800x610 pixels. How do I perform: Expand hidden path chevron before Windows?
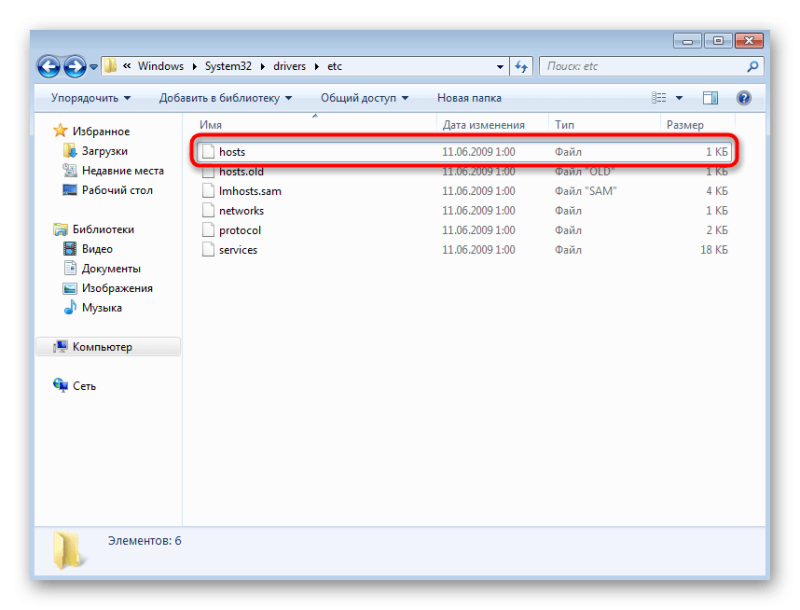pos(127,66)
